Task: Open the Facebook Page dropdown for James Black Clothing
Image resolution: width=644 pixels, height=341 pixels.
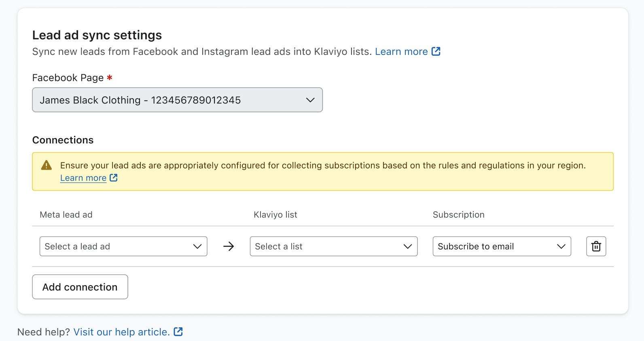Action: coord(177,100)
